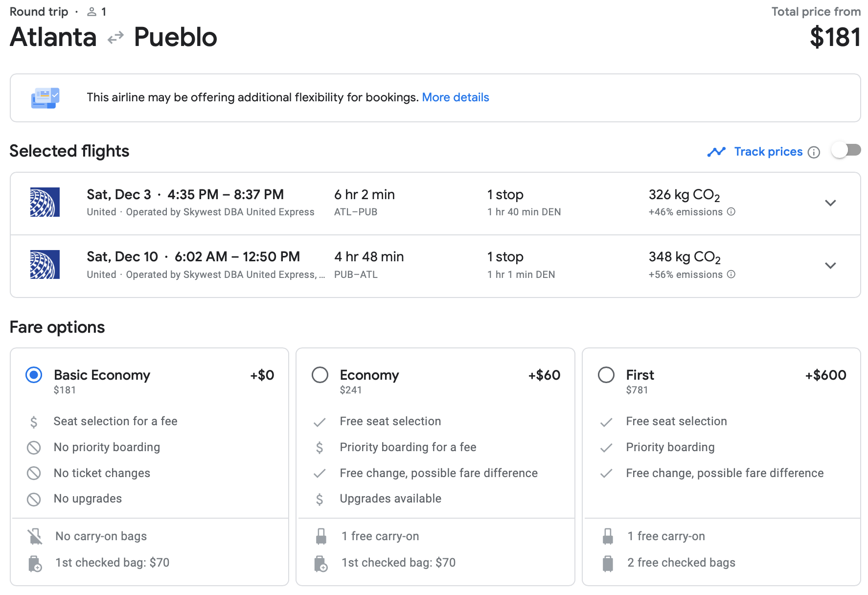Choose the First class fare option

pos(606,375)
